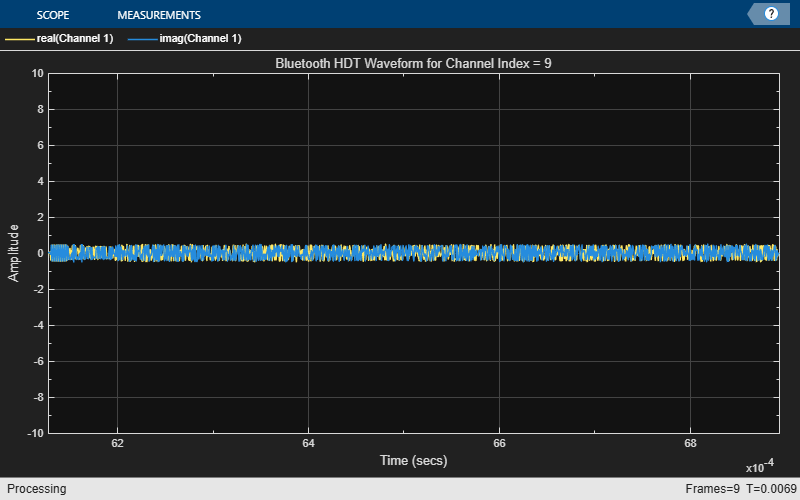Click the help question mark icon
This screenshot has height=500, width=800.
(x=771, y=14)
